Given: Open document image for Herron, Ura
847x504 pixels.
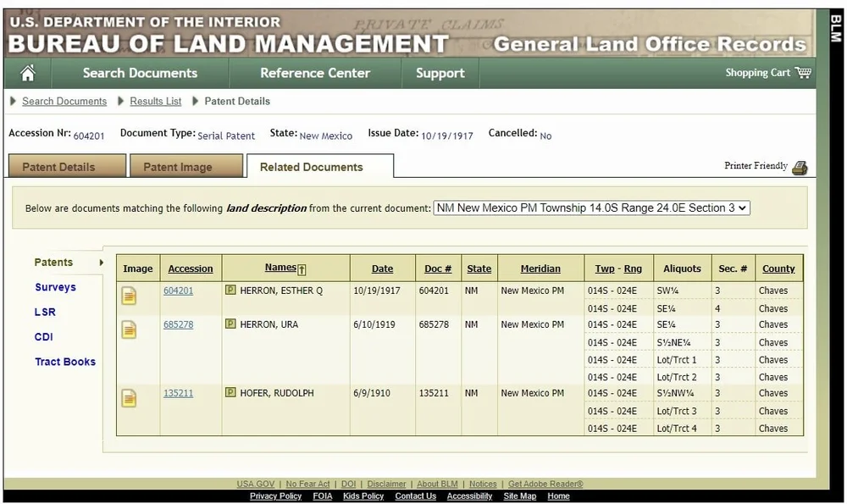Looking at the screenshot, I should (129, 330).
